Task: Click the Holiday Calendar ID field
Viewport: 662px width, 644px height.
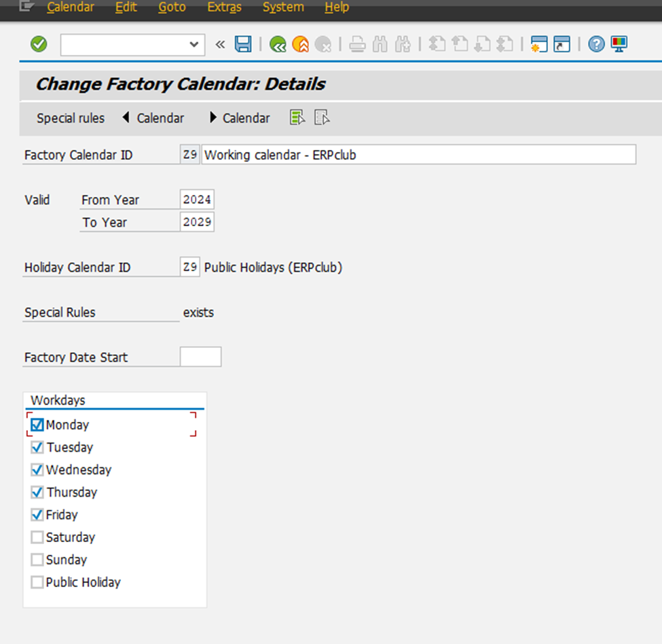Action: pos(189,267)
